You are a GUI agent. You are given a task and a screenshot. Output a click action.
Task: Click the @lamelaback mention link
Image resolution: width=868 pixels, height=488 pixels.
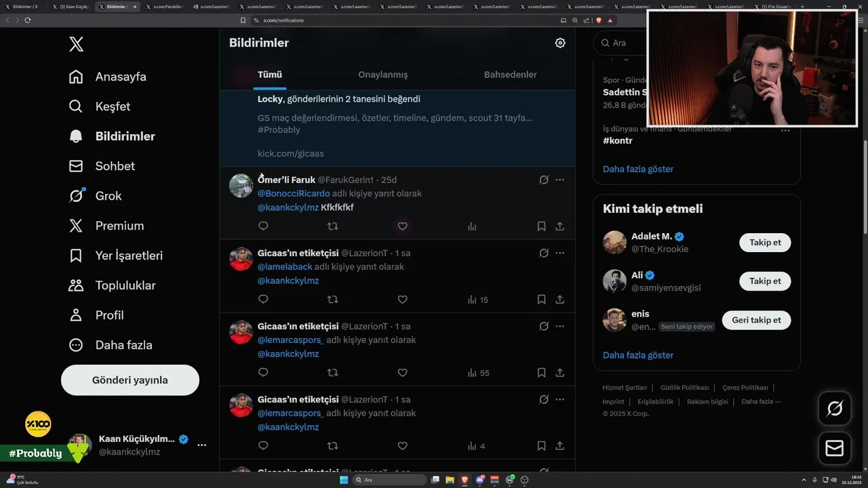(285, 266)
